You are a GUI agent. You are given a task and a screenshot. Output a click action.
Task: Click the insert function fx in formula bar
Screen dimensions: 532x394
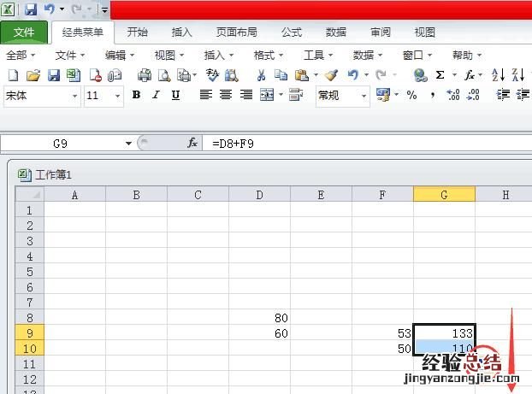click(x=192, y=143)
